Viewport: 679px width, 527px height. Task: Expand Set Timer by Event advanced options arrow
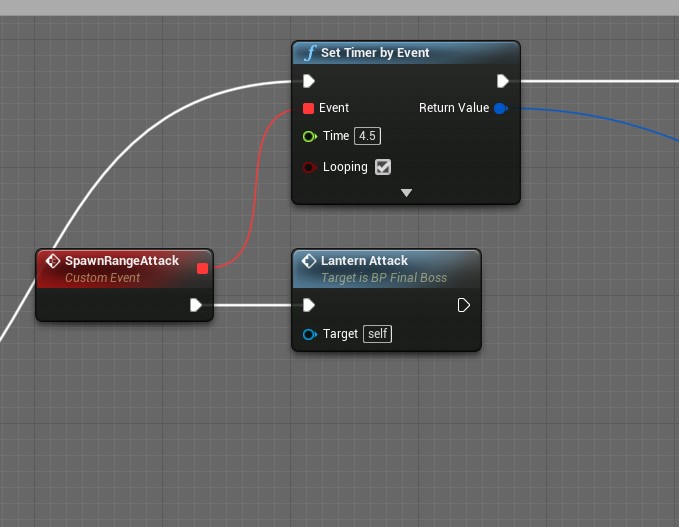click(406, 193)
